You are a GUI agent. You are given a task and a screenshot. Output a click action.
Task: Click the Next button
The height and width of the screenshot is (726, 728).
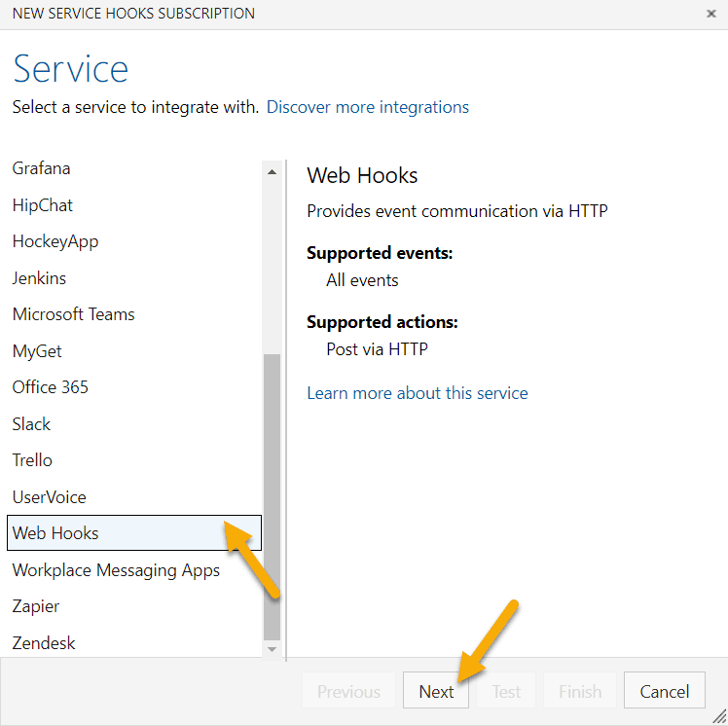[436, 690]
